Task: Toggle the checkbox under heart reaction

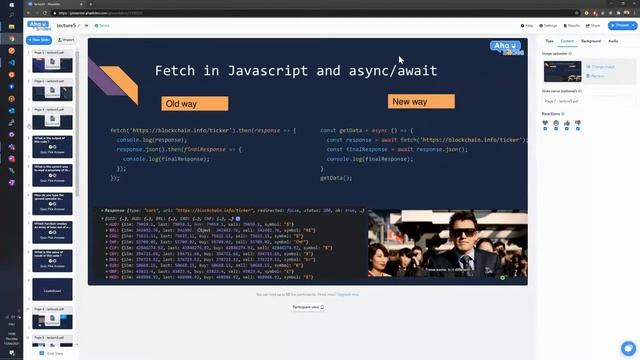Action: 545,129
